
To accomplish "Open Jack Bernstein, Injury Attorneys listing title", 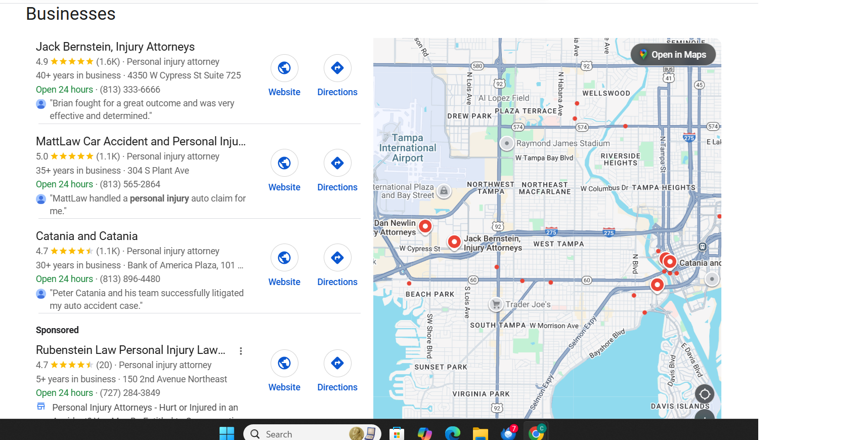I will click(x=115, y=47).
